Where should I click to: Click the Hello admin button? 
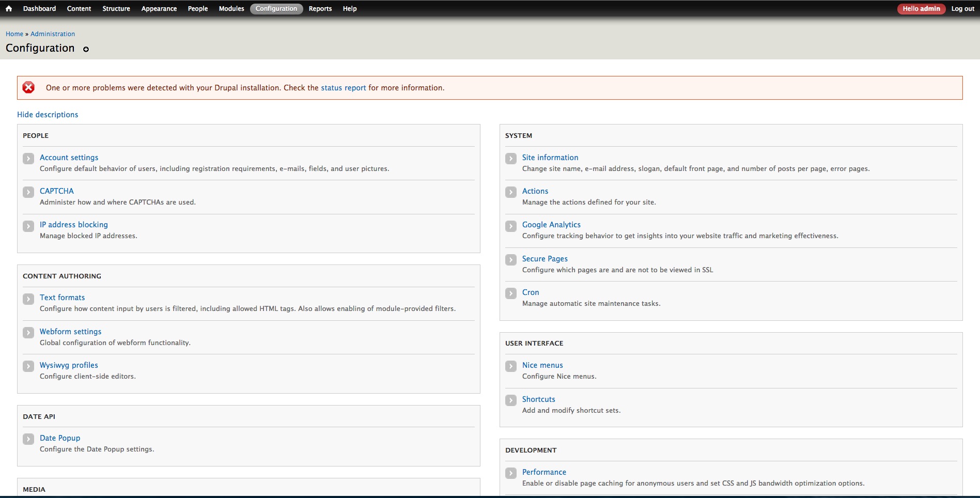point(921,8)
